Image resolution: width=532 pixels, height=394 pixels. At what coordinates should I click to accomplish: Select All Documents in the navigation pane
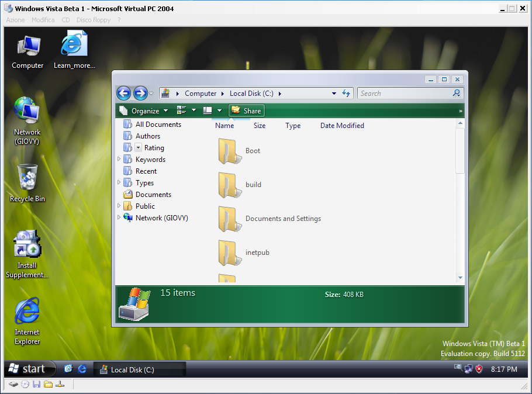point(158,125)
